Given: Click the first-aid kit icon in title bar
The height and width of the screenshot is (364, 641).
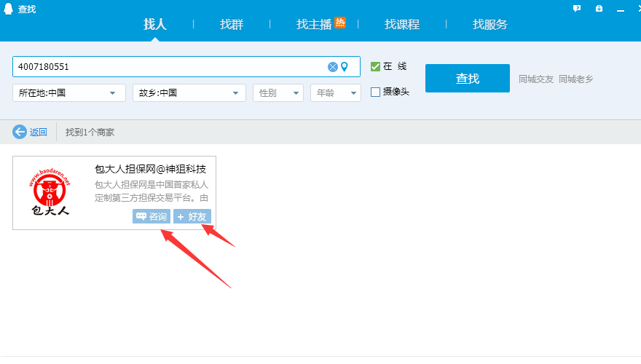Looking at the screenshot, I should click(x=599, y=9).
